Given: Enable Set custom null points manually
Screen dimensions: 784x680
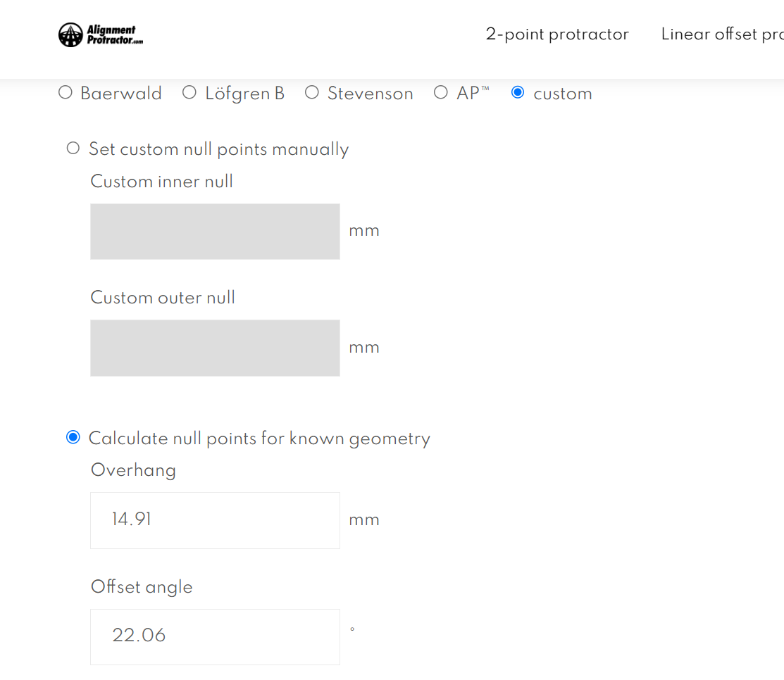Looking at the screenshot, I should tap(73, 149).
